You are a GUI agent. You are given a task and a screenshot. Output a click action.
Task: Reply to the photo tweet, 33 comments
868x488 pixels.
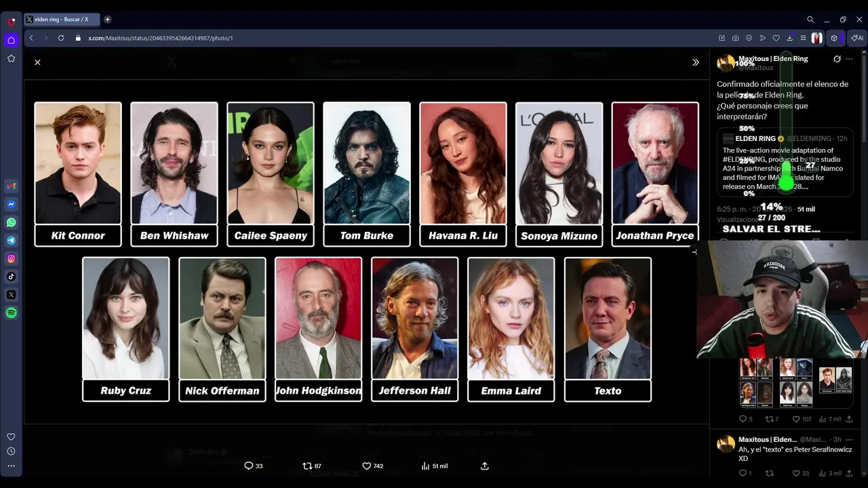tap(253, 466)
